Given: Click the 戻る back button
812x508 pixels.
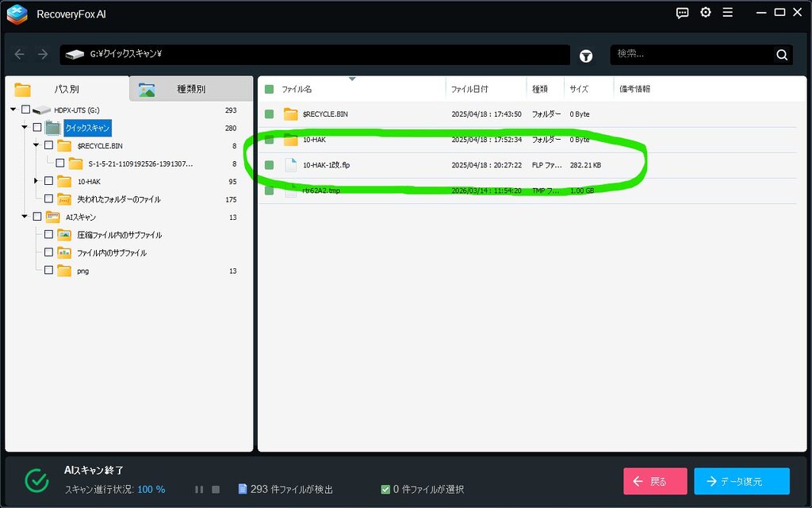Looking at the screenshot, I should [x=655, y=481].
